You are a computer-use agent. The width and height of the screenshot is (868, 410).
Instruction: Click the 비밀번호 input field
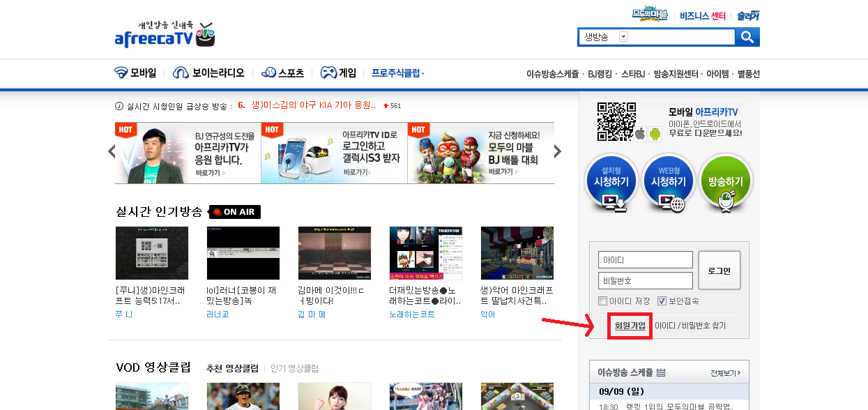click(x=645, y=280)
